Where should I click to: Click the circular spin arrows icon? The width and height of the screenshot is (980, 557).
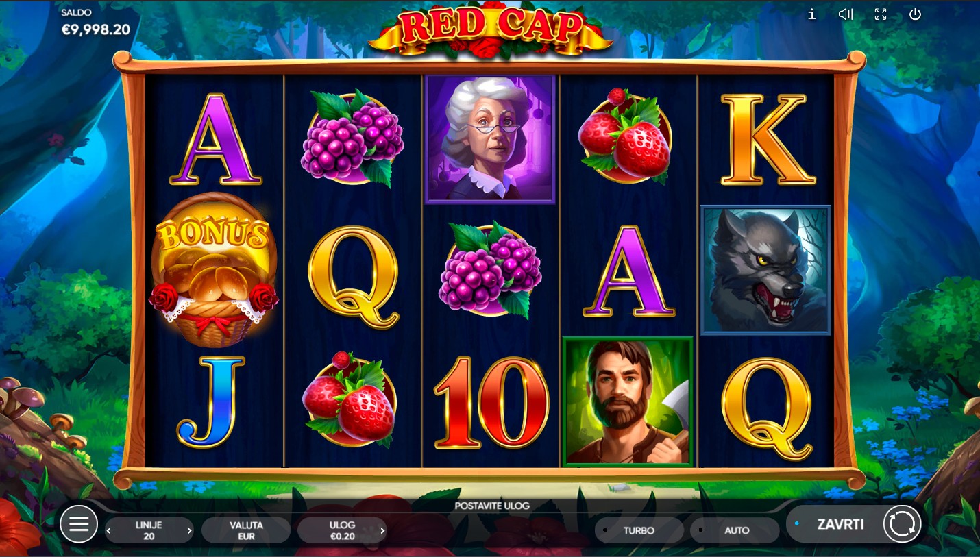[x=902, y=524]
